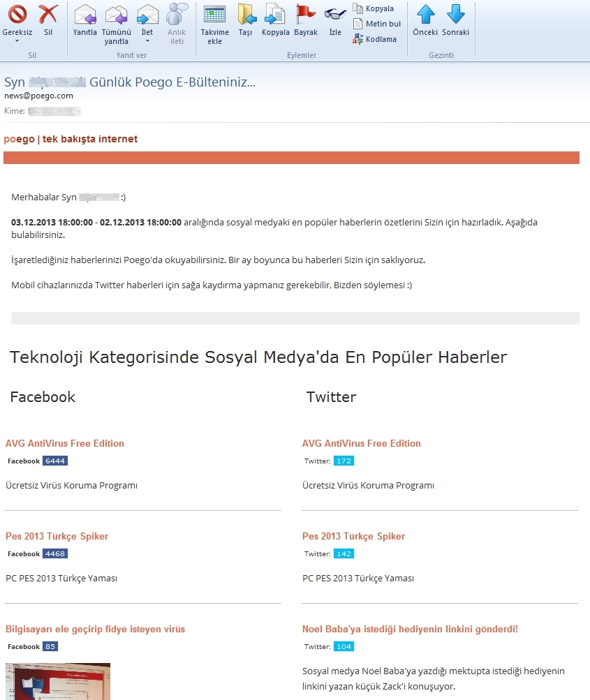Click the Facebook 6444 share count badge
Screen dimensions: 590x700
click(x=54, y=461)
